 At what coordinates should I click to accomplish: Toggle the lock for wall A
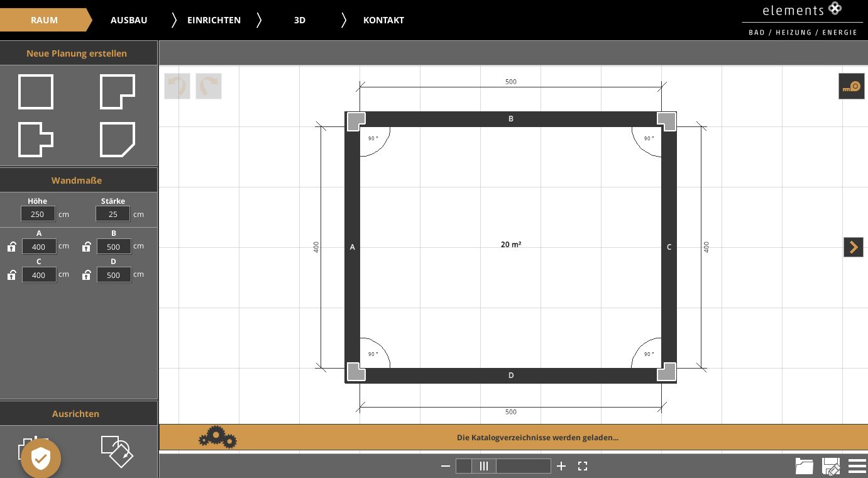point(11,247)
